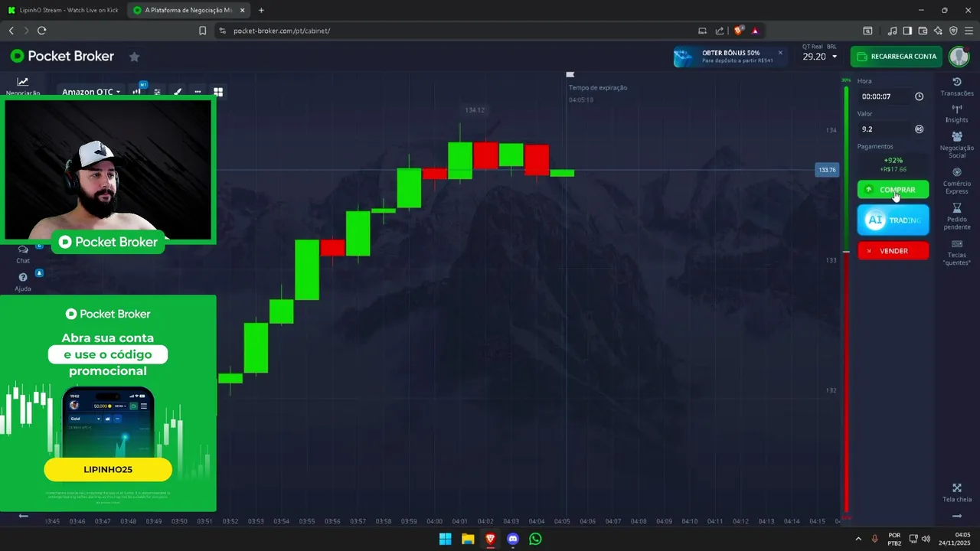Open the Insights panel
The image size is (980, 551).
[x=956, y=113]
